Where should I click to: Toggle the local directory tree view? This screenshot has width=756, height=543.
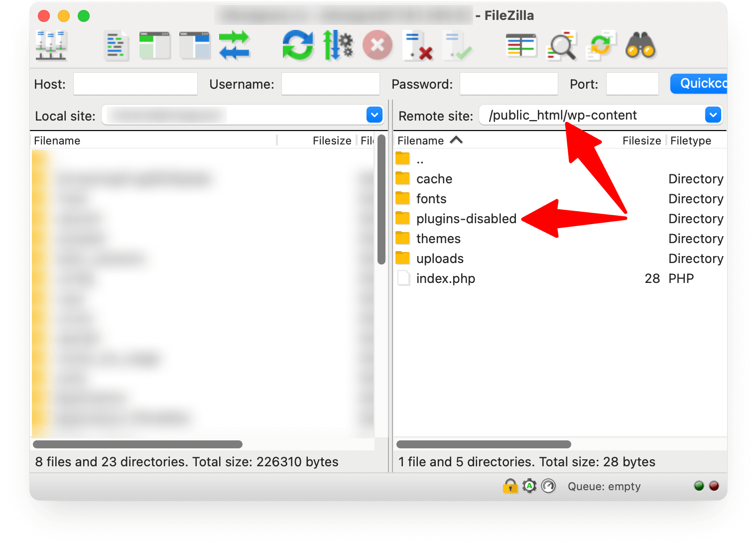[155, 46]
